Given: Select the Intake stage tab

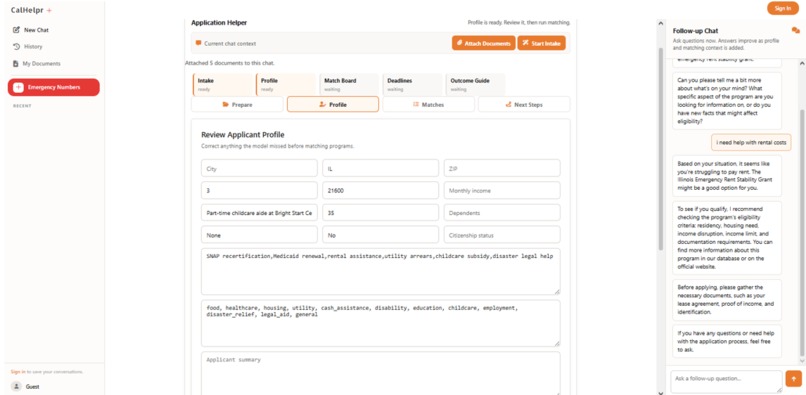Looking at the screenshot, I should [x=223, y=84].
